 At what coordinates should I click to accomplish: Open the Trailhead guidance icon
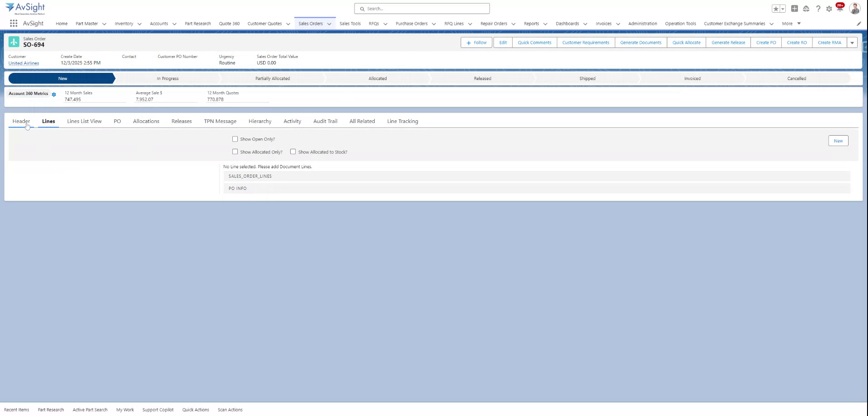807,8
